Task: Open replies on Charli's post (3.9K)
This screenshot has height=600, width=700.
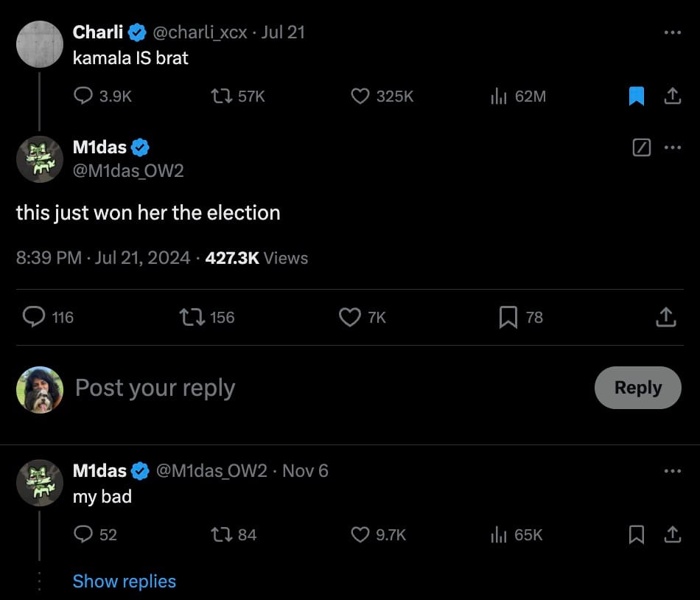Action: coord(84,97)
